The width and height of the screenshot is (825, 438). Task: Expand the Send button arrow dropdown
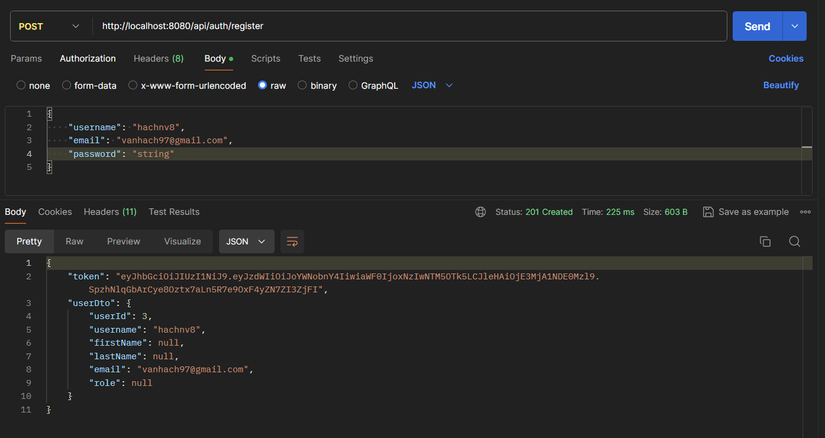[x=795, y=26]
